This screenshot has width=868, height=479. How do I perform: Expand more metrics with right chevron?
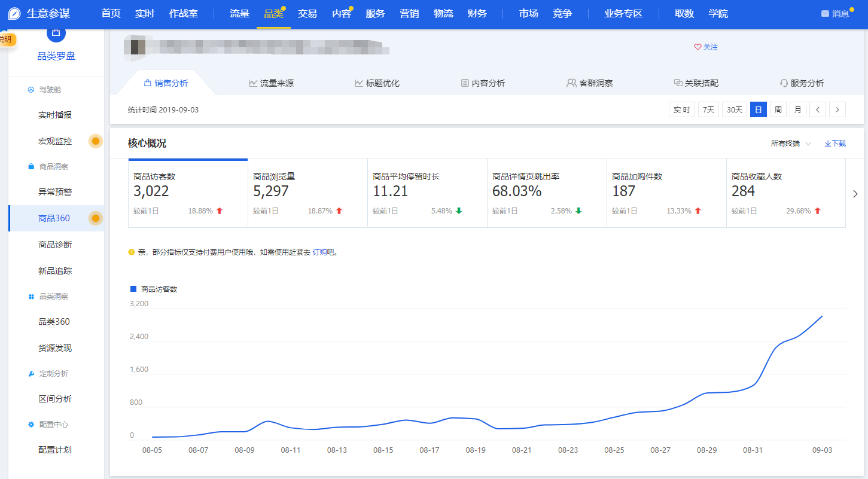pos(855,194)
